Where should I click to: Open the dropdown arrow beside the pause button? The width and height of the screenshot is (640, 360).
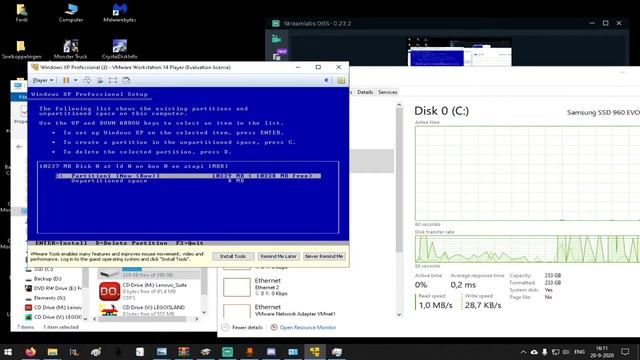76,80
